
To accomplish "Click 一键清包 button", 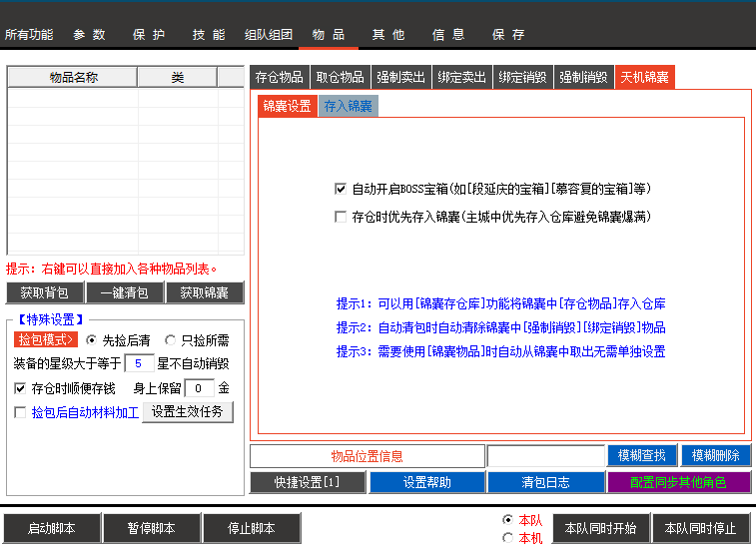I will [125, 292].
